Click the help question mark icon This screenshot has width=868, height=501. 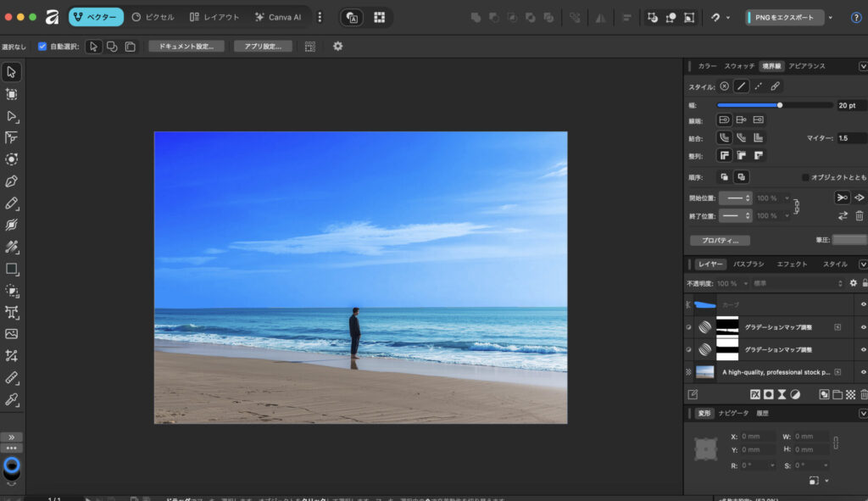[x=855, y=17]
